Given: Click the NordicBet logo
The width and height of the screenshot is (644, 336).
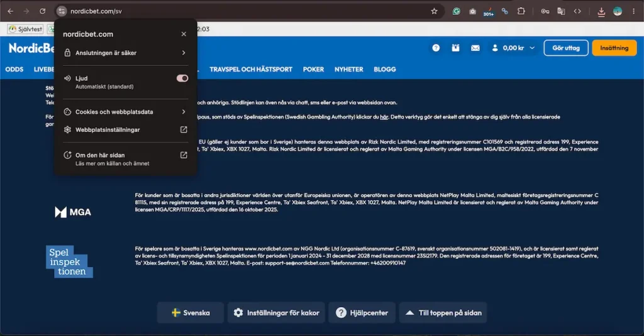Looking at the screenshot, I should coord(31,48).
